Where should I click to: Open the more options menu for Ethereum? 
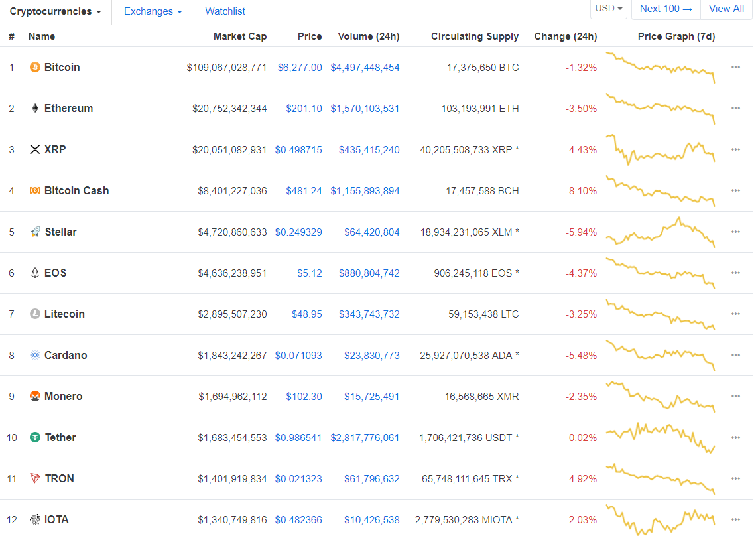click(x=735, y=108)
